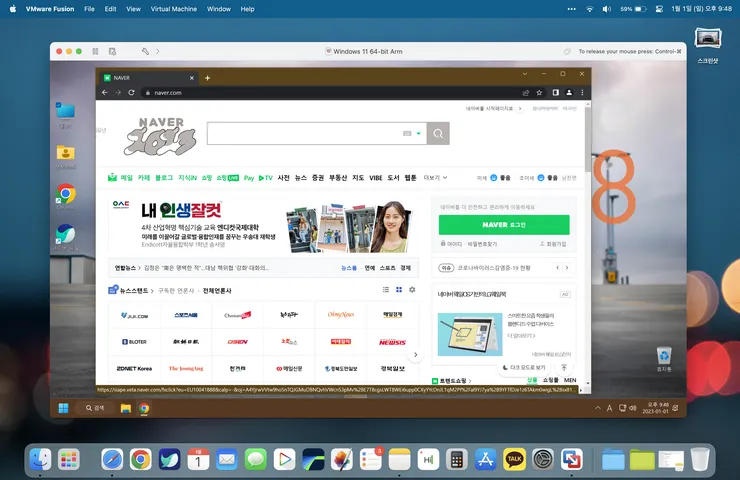
Task: Open the App Store in the Dock
Action: coord(486,459)
